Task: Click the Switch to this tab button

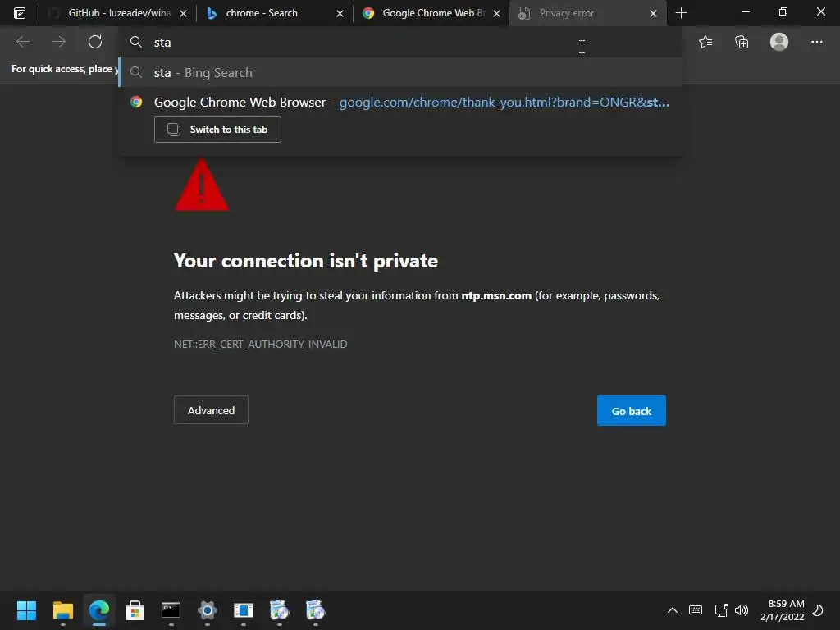Action: click(217, 130)
